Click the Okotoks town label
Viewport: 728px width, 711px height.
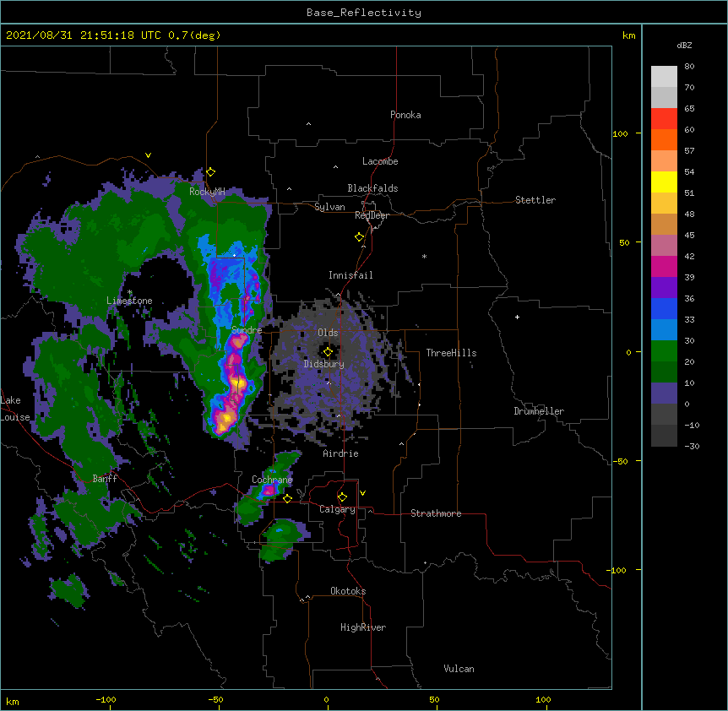(x=348, y=591)
